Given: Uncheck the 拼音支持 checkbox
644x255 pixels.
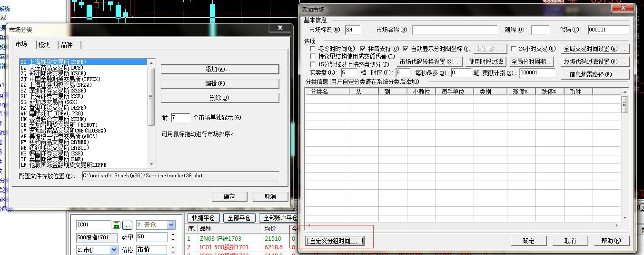Looking at the screenshot, I should point(363,49).
